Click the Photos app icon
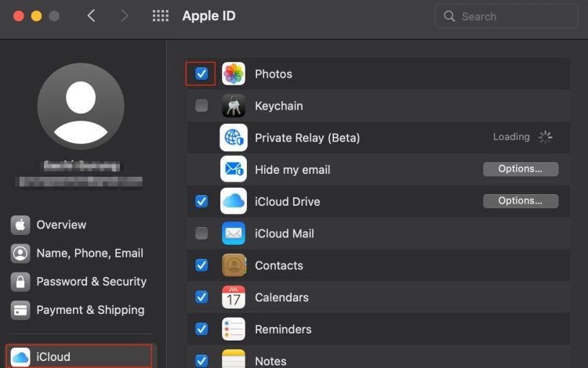The height and width of the screenshot is (368, 588). pyautogui.click(x=234, y=74)
